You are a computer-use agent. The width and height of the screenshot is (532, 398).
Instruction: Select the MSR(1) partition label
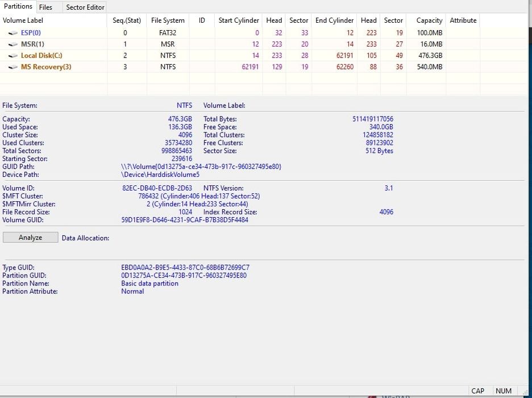tap(32, 44)
